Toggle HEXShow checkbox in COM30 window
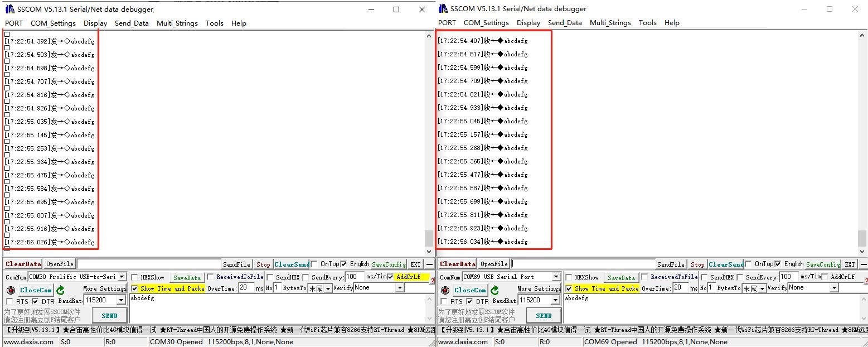This screenshot has height=347, width=868. click(x=134, y=277)
